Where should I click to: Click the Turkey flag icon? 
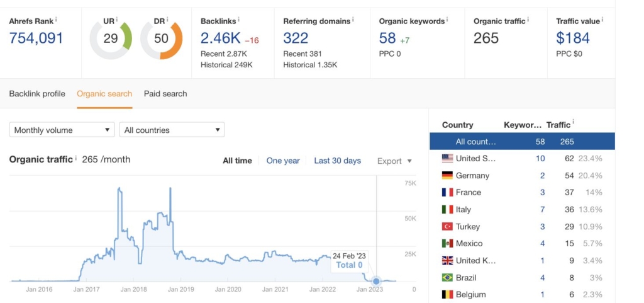[448, 226]
